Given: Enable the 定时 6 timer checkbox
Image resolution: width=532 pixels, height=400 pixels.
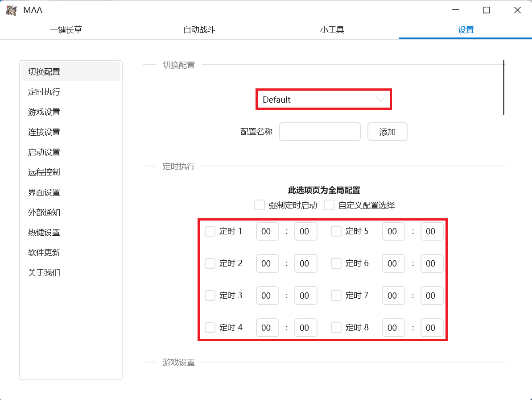Looking at the screenshot, I should 336,263.
